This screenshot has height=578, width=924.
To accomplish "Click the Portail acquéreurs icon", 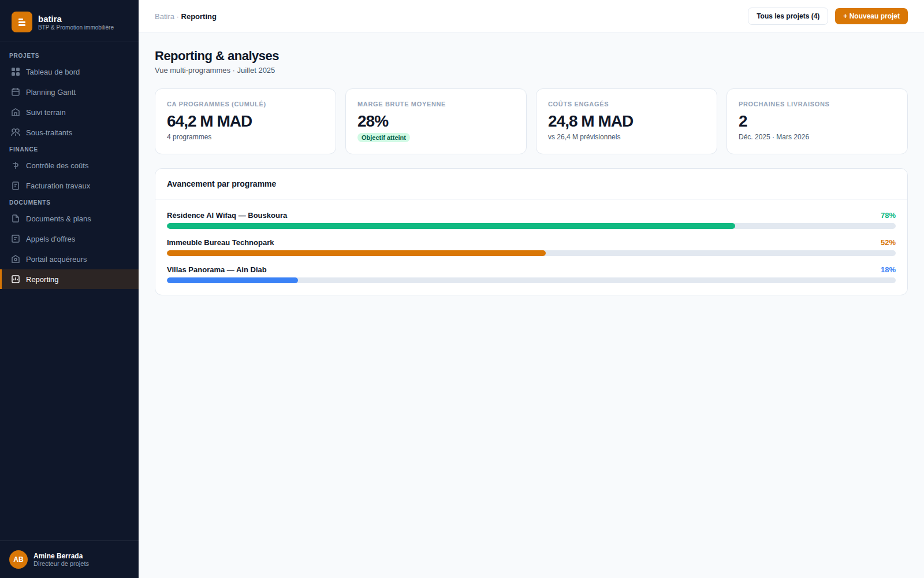I will click(16, 259).
